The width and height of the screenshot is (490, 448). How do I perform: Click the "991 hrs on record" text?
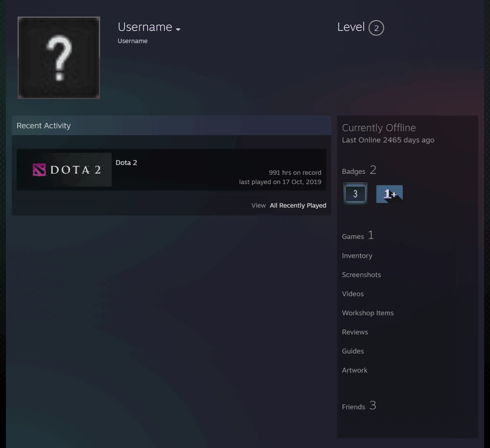pyautogui.click(x=295, y=173)
